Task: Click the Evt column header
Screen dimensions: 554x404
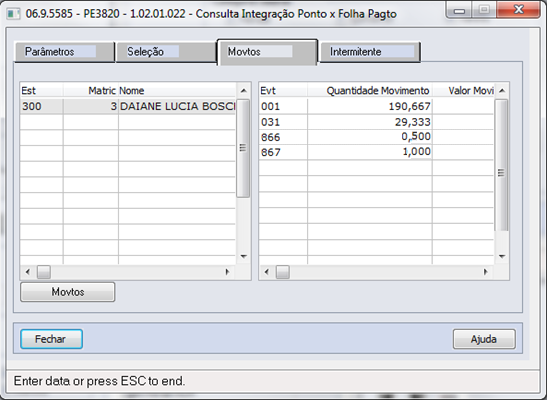Action: pyautogui.click(x=283, y=90)
